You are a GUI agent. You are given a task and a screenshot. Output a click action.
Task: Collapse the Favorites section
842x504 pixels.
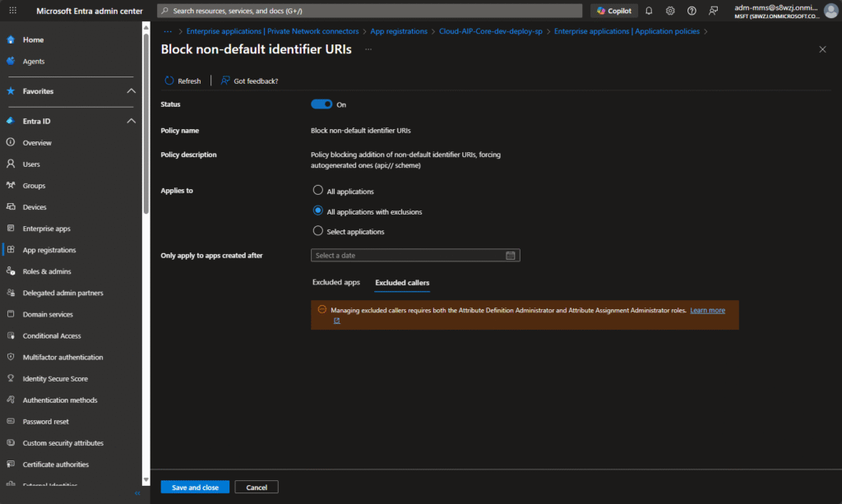coord(131,91)
